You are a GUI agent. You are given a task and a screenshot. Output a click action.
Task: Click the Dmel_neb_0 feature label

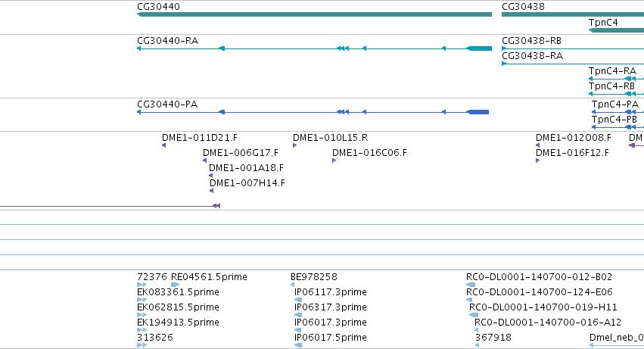pos(617,338)
